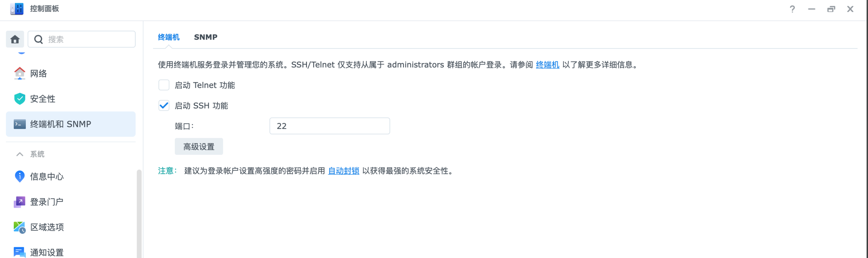Click the help question mark icon

792,9
